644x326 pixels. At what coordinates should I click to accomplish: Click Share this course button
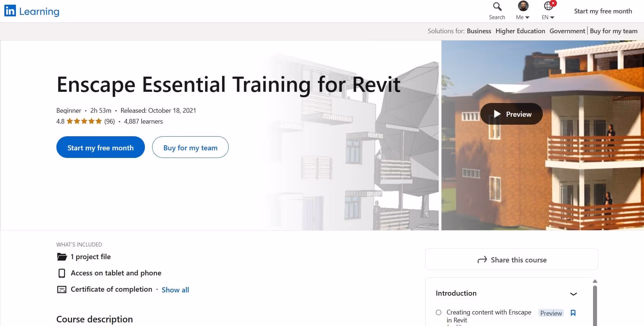511,259
